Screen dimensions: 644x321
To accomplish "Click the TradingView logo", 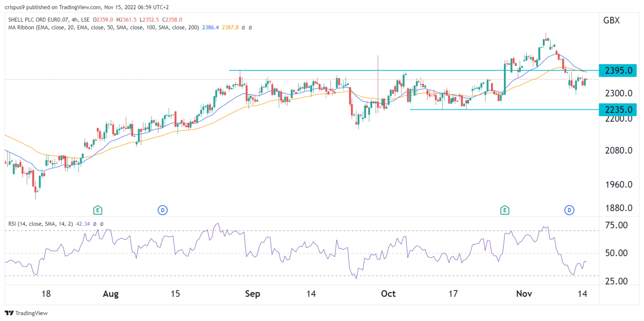I will [26, 313].
